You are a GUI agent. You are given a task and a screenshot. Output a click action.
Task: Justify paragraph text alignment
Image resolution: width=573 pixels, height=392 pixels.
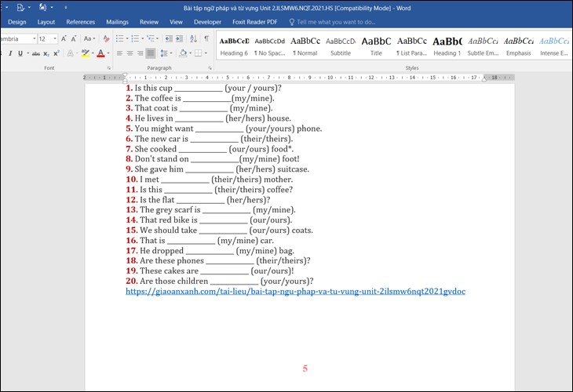pos(150,53)
